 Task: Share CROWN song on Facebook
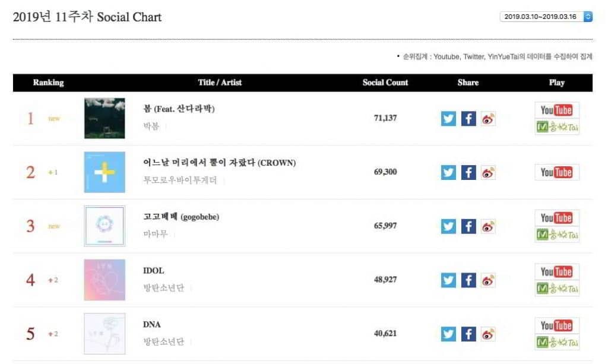469,172
